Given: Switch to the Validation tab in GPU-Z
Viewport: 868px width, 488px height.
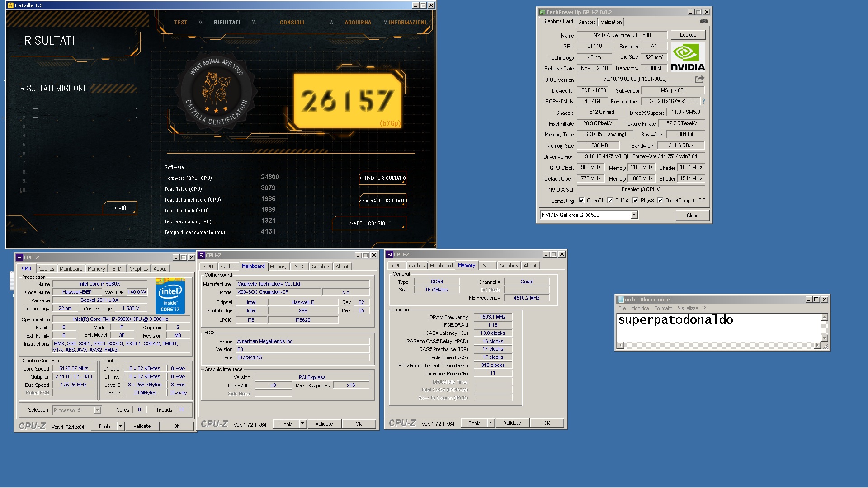Looking at the screenshot, I should [x=611, y=22].
